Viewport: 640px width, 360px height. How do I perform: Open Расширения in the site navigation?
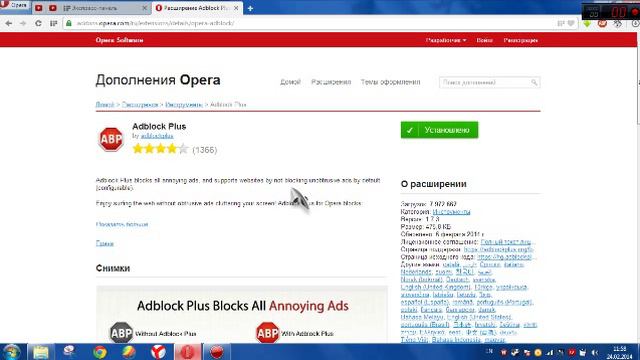point(331,82)
